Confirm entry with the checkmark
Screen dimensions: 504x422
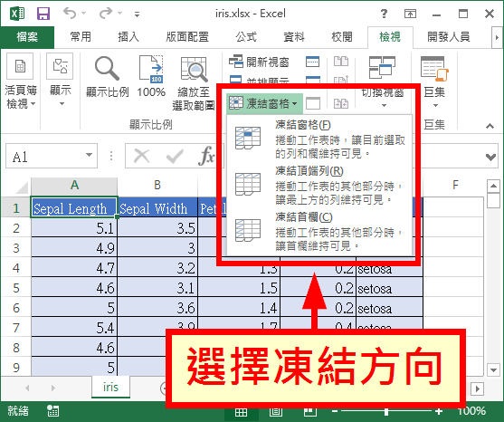pos(175,157)
